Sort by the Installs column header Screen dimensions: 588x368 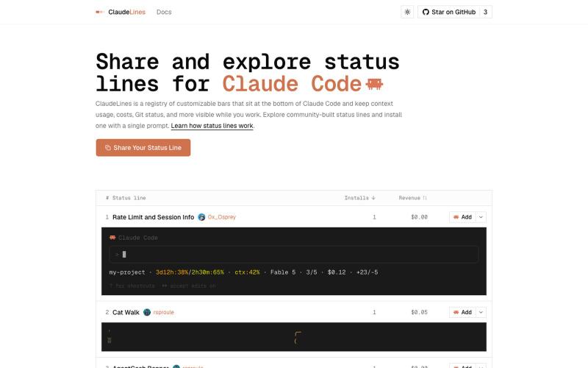[x=359, y=198]
